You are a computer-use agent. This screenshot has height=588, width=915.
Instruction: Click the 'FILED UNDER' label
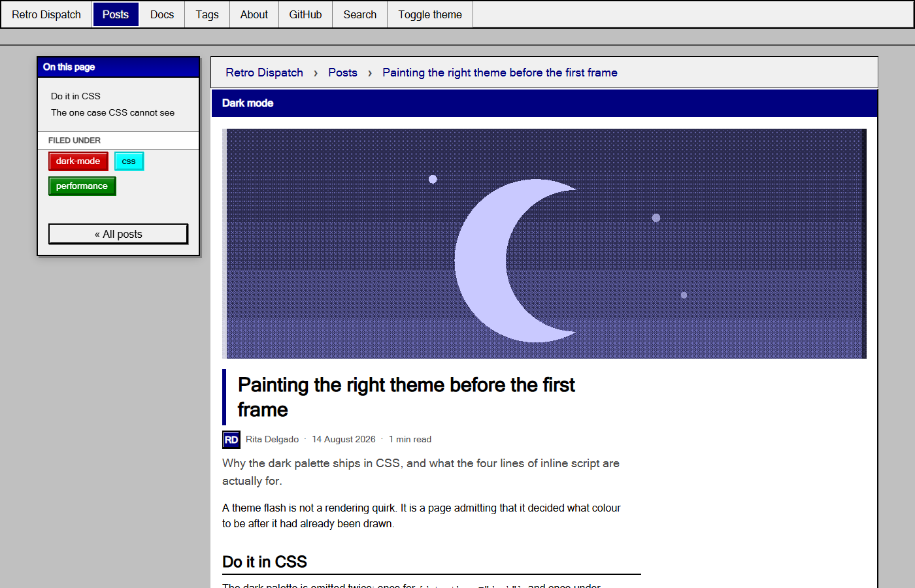tap(75, 140)
